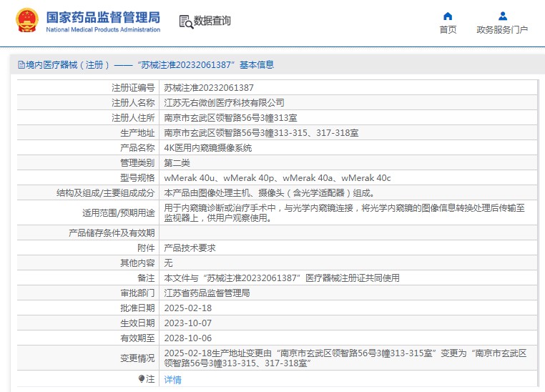Click product name 4K医用内窥镜摄像系统
This screenshot has width=545, height=392.
tap(208, 148)
